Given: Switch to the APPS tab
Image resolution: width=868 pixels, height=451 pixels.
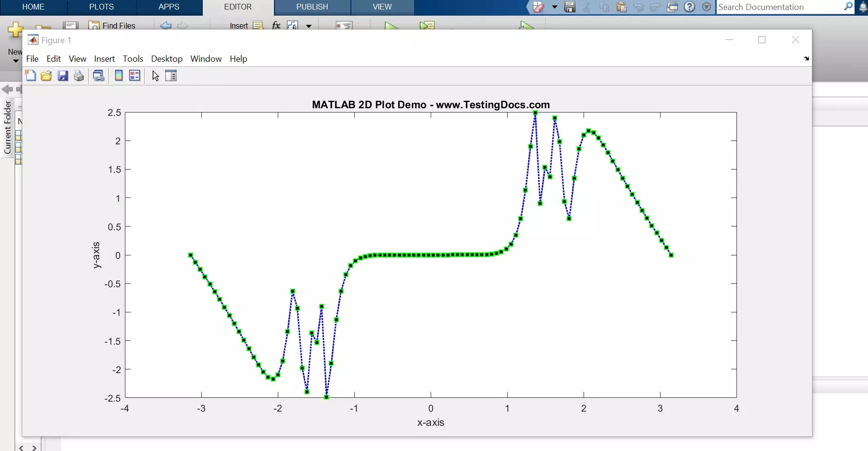Looking at the screenshot, I should [169, 7].
